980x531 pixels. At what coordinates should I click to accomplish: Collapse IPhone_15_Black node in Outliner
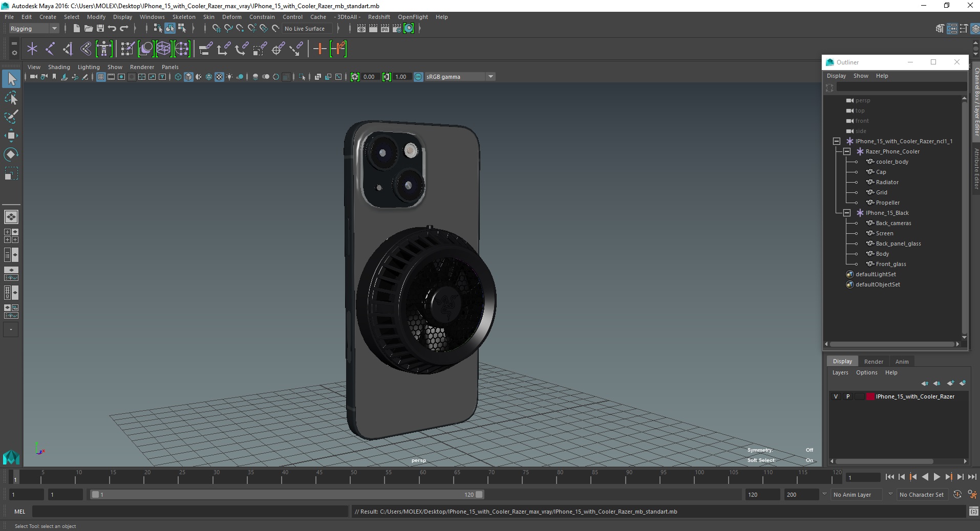847,213
